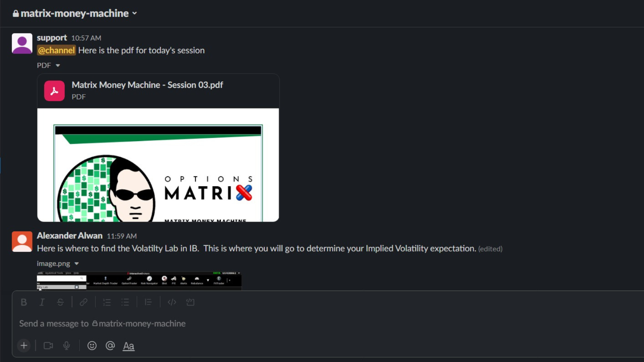Mention someone with @ icon

coord(110,346)
